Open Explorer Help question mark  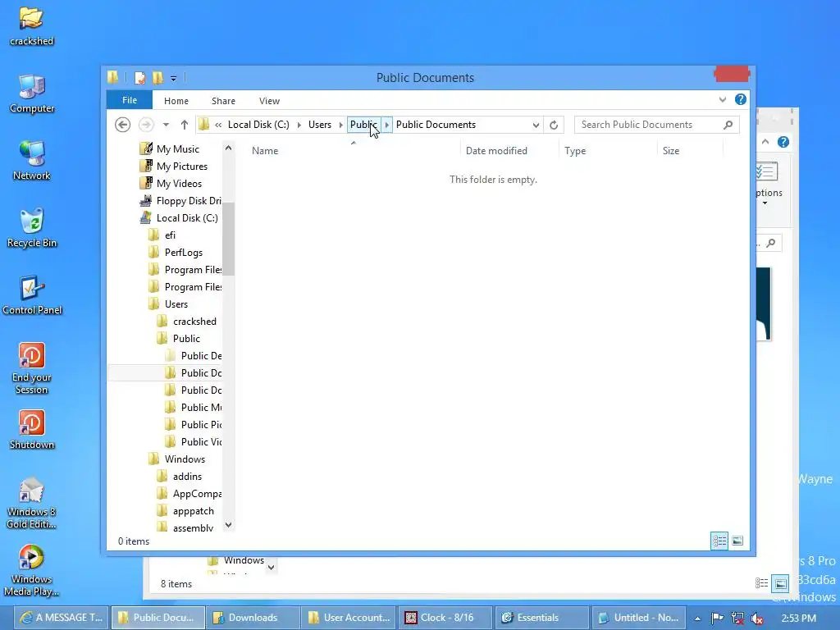point(741,99)
